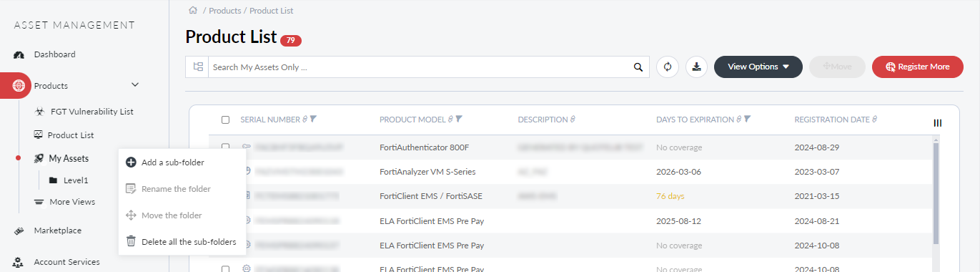Screen dimensions: 980x272
Task: Click the FortiAnalyzer VM S-Series cell
Action: click(427, 172)
